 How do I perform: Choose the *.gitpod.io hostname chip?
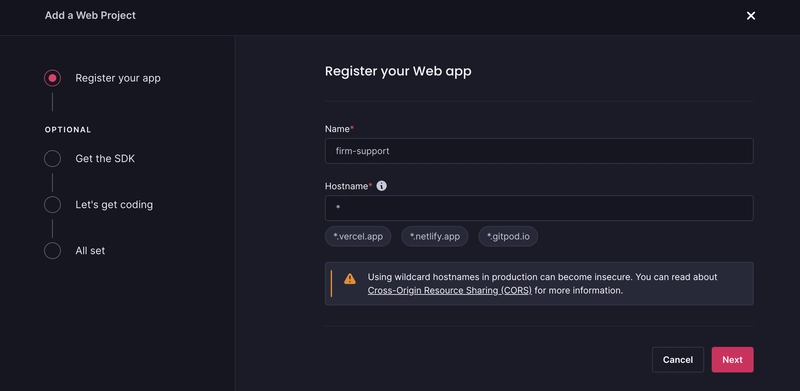(508, 236)
